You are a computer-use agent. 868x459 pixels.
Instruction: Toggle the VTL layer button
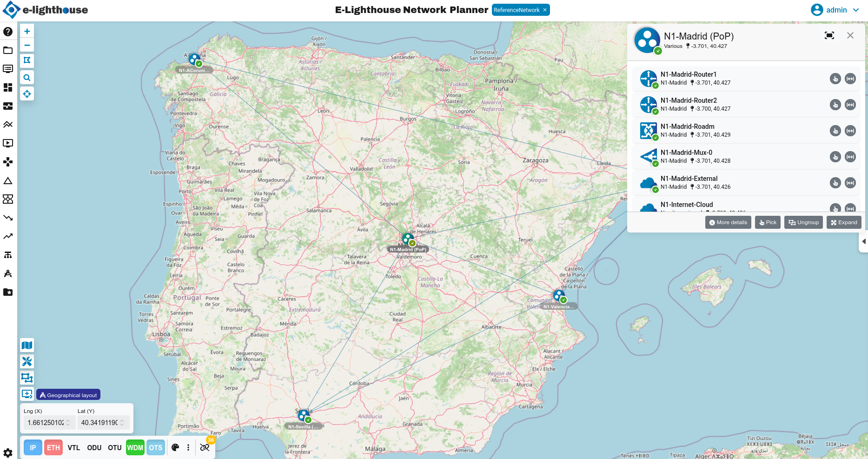[x=74, y=447]
